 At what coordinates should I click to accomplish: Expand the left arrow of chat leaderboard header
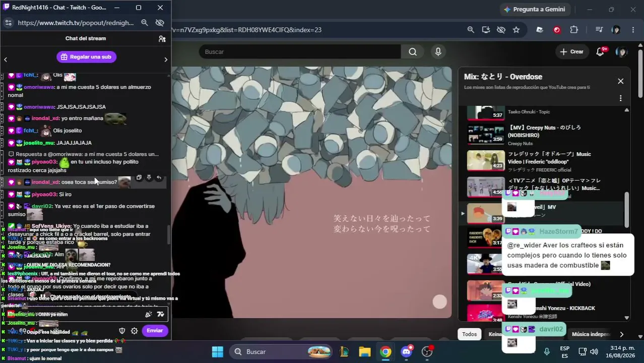point(6,59)
